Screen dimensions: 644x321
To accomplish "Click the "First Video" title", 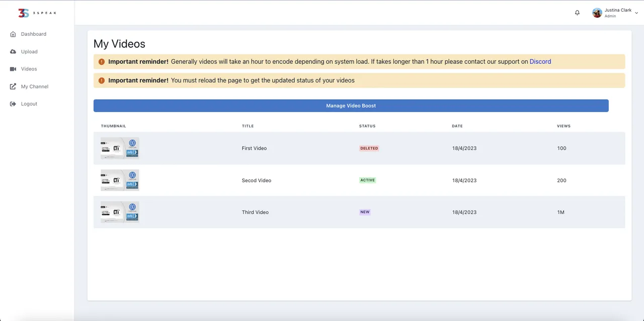I will click(254, 148).
